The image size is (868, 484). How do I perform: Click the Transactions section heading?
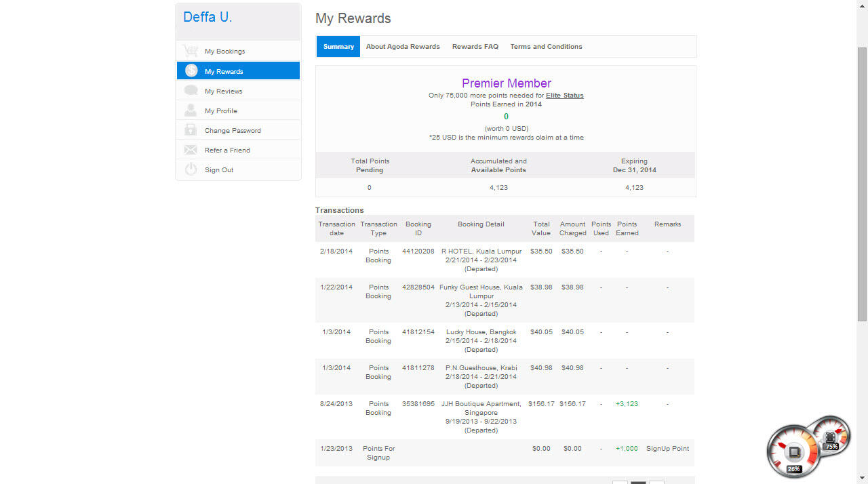pos(340,210)
